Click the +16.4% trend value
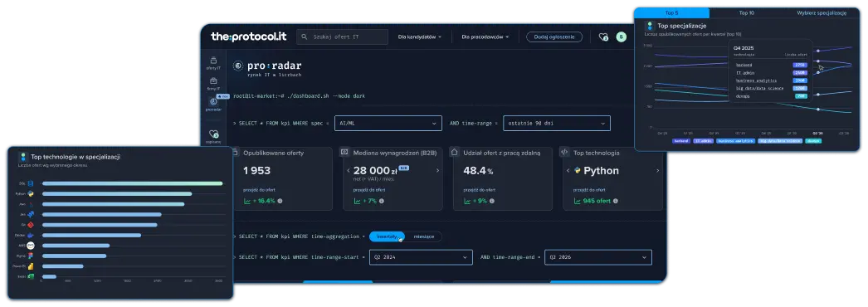The width and height of the screenshot is (868, 307). coord(264,201)
